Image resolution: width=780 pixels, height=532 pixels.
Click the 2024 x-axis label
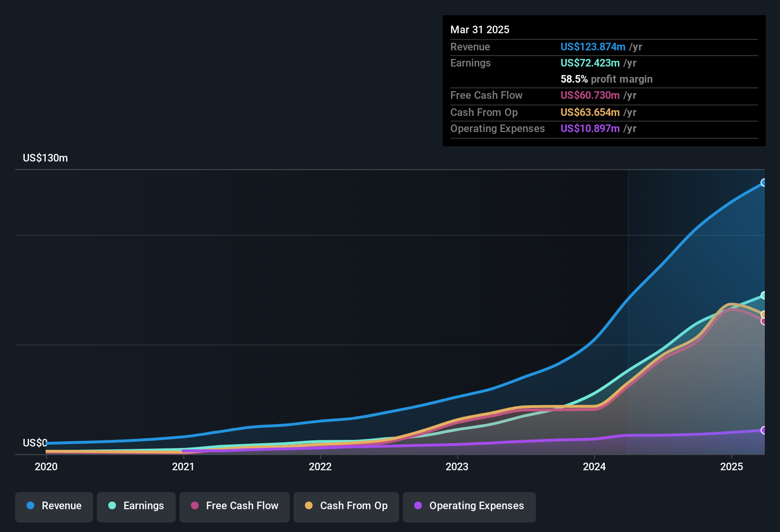pyautogui.click(x=594, y=466)
